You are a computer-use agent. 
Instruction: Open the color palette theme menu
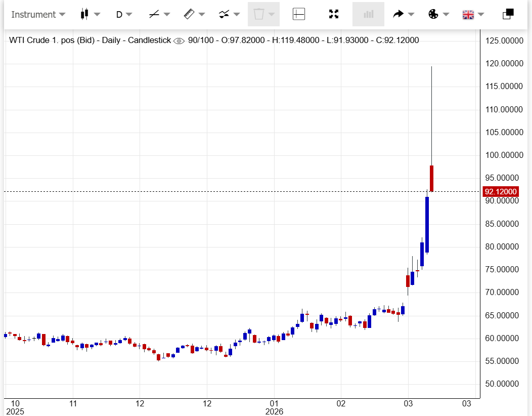point(433,14)
